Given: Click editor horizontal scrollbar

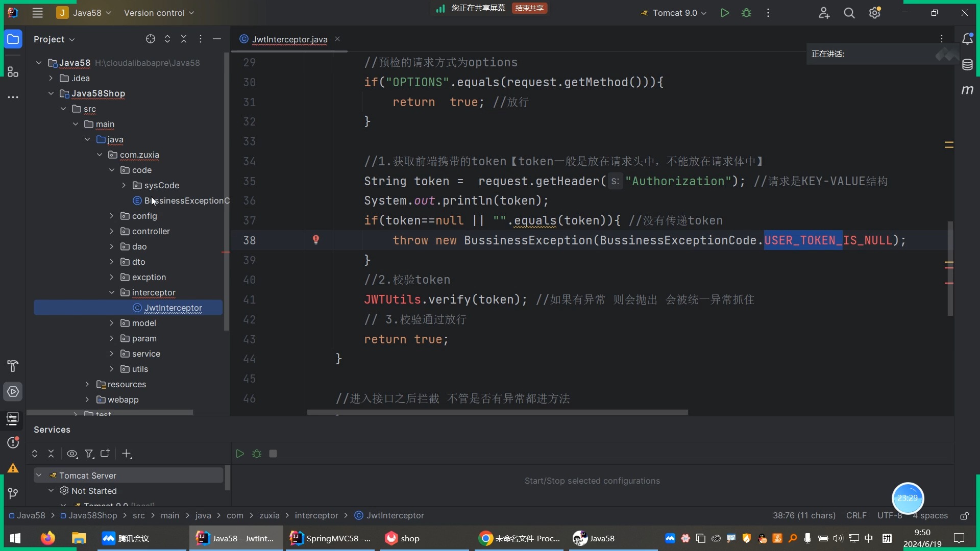Looking at the screenshot, I should coord(497,412).
